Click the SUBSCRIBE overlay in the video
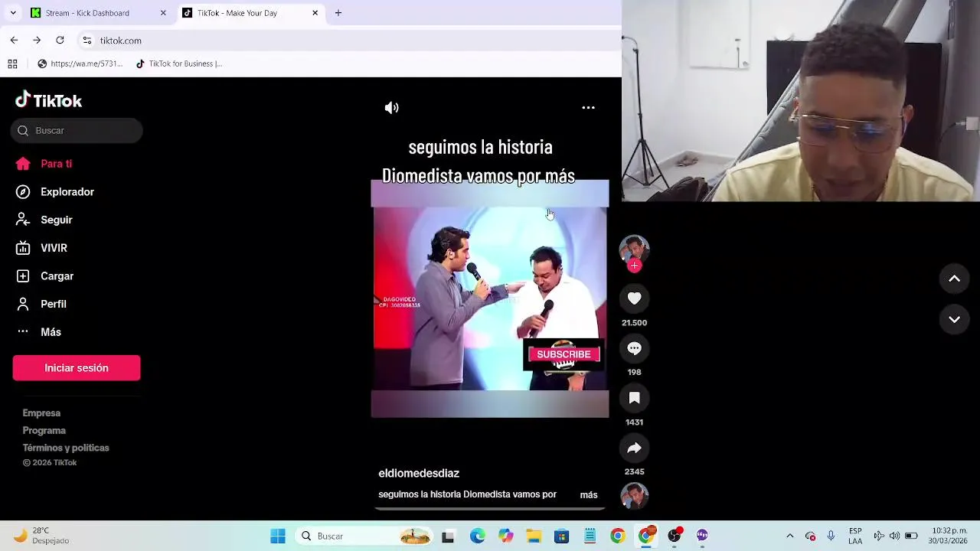Image resolution: width=980 pixels, height=551 pixels. (x=563, y=354)
